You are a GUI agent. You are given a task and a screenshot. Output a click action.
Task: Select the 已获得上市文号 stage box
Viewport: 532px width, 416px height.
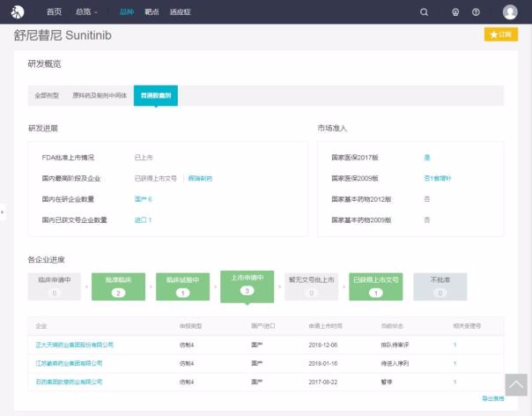[x=376, y=286]
